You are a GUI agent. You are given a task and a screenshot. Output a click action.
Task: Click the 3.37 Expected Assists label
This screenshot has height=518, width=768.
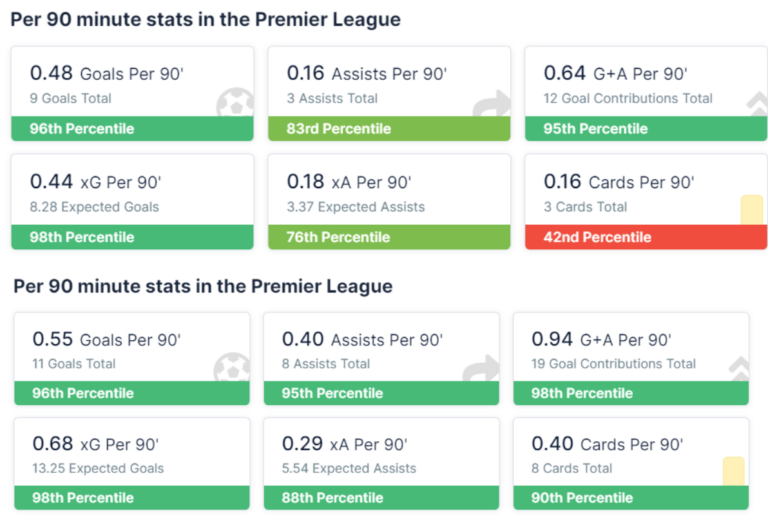(355, 207)
